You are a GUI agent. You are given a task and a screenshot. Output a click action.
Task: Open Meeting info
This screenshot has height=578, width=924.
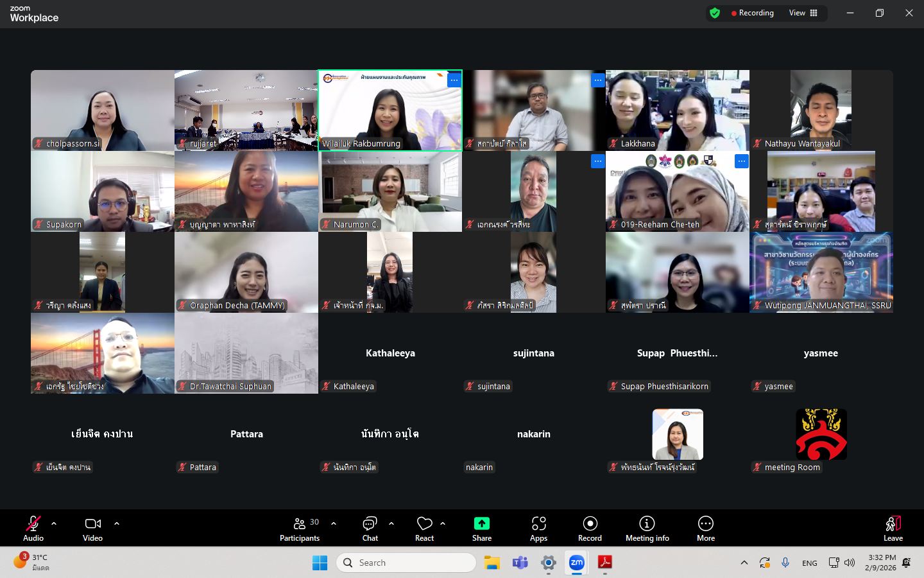click(647, 529)
